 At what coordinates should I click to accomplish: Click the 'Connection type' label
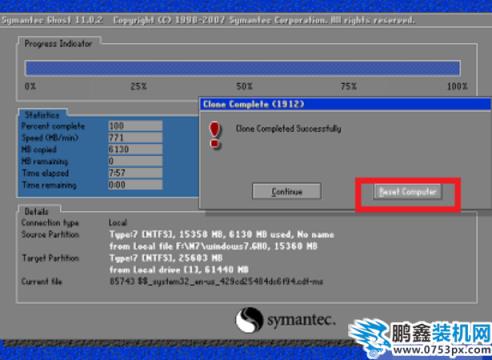[50, 223]
